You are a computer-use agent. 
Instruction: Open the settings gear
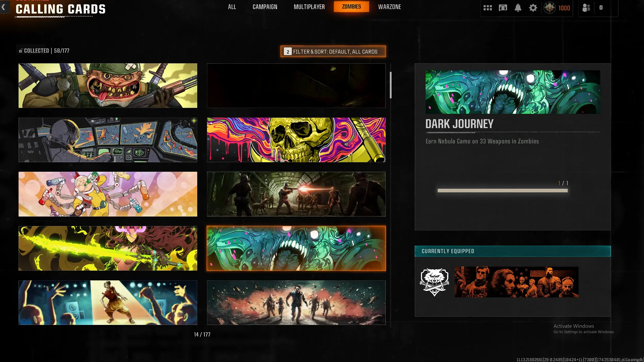(533, 8)
